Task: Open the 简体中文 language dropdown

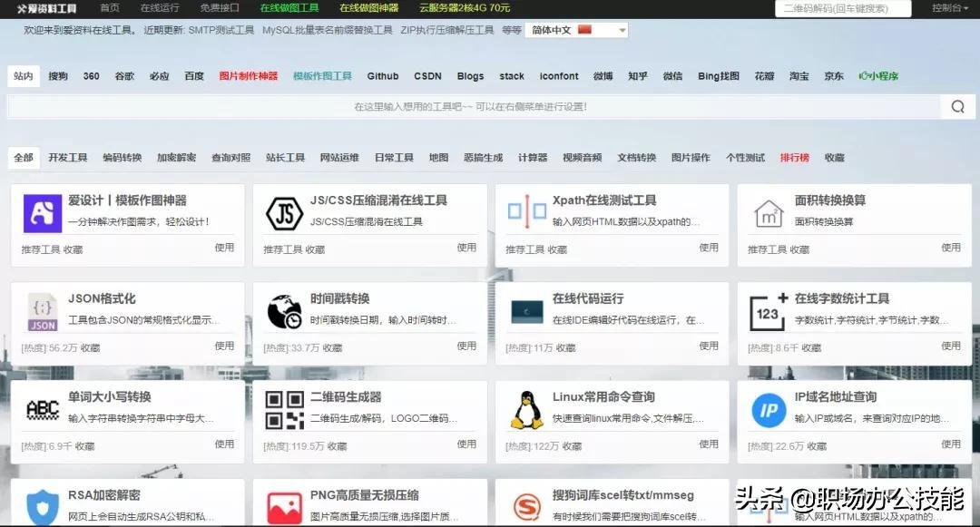Action: (576, 30)
